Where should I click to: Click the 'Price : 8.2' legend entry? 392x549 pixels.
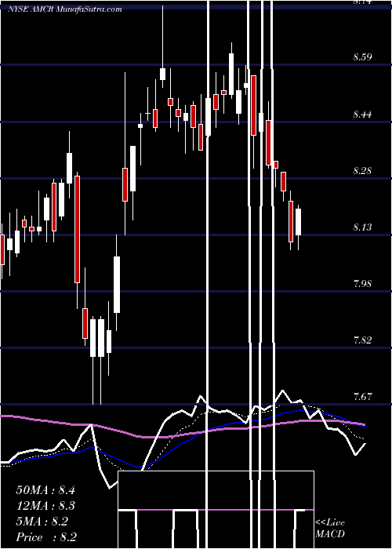[46, 537]
